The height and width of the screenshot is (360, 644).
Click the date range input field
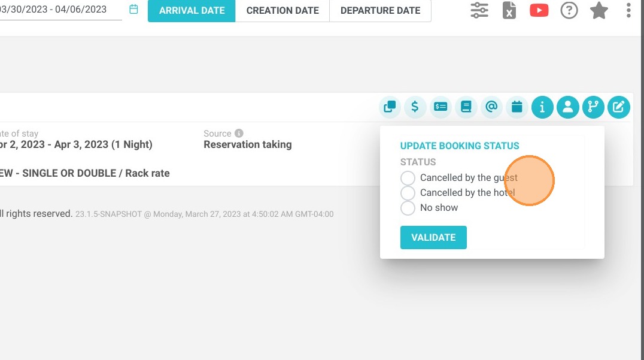pos(61,10)
